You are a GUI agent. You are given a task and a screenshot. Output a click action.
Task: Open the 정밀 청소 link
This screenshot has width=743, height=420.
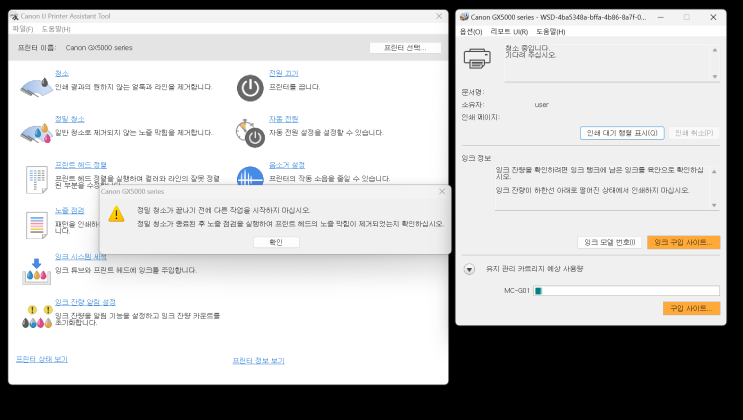point(70,119)
